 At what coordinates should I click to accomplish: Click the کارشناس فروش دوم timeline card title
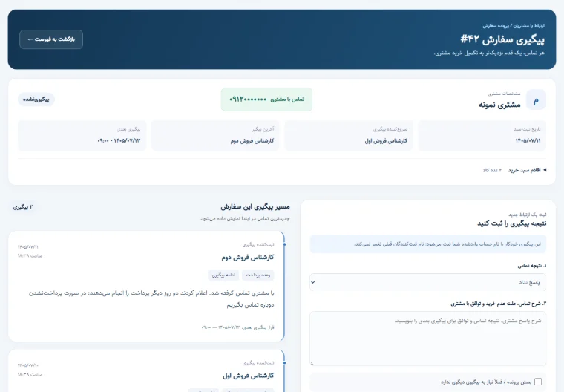(248, 258)
